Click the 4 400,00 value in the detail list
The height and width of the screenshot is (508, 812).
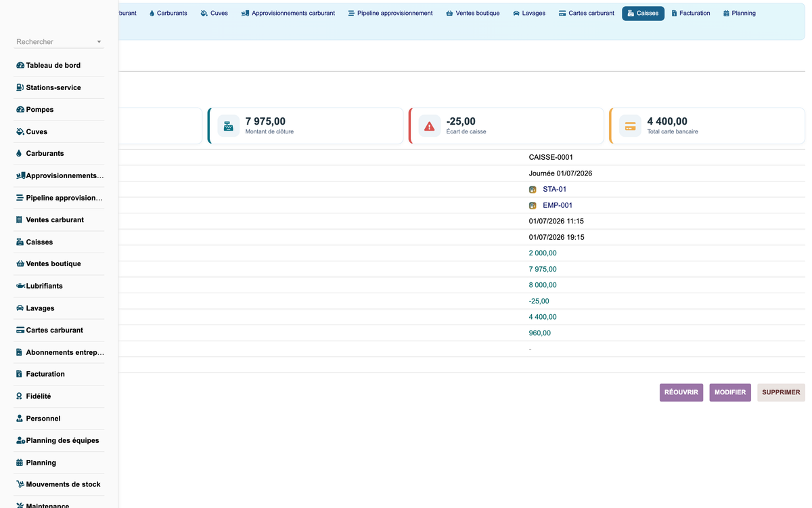point(543,317)
